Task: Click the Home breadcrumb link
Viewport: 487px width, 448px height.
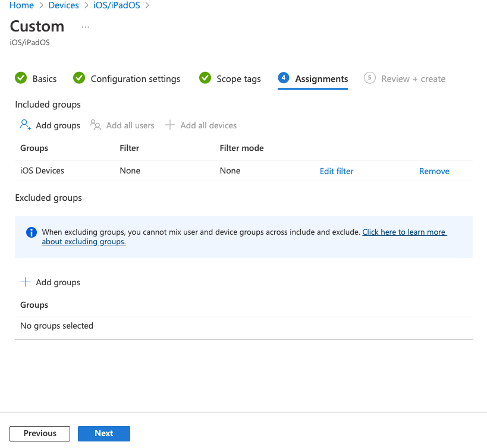Action: click(22, 5)
